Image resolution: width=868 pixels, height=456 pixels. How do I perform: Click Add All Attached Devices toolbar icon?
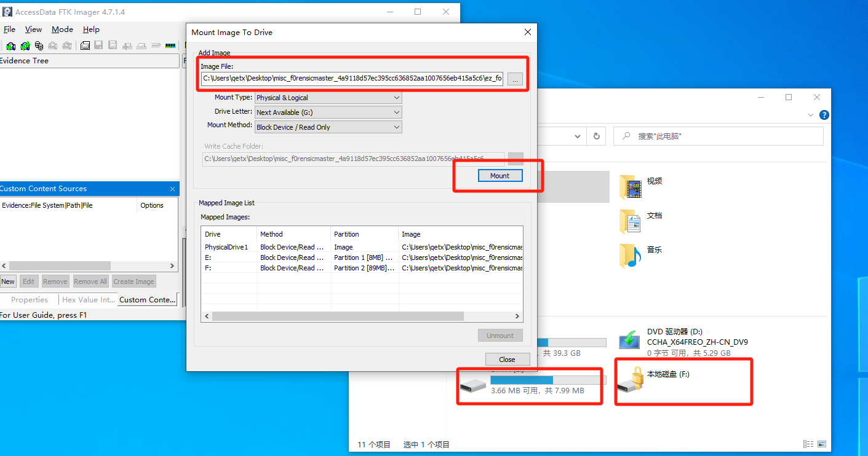coord(25,45)
